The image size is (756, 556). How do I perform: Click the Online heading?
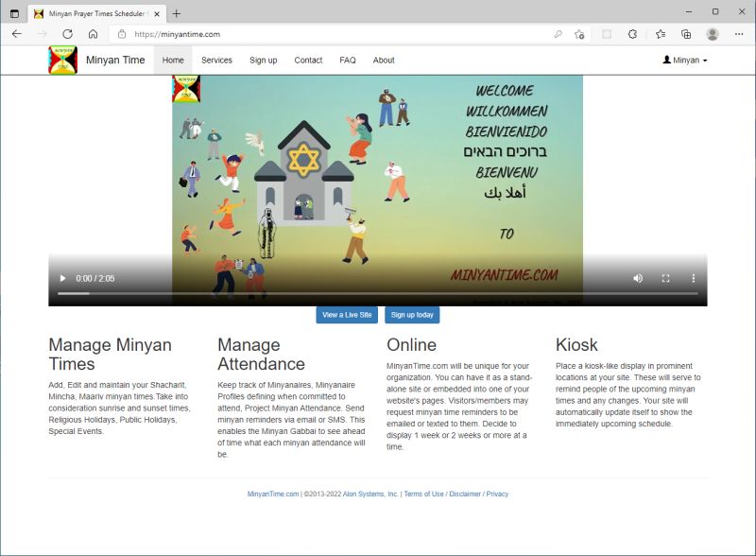coord(411,344)
